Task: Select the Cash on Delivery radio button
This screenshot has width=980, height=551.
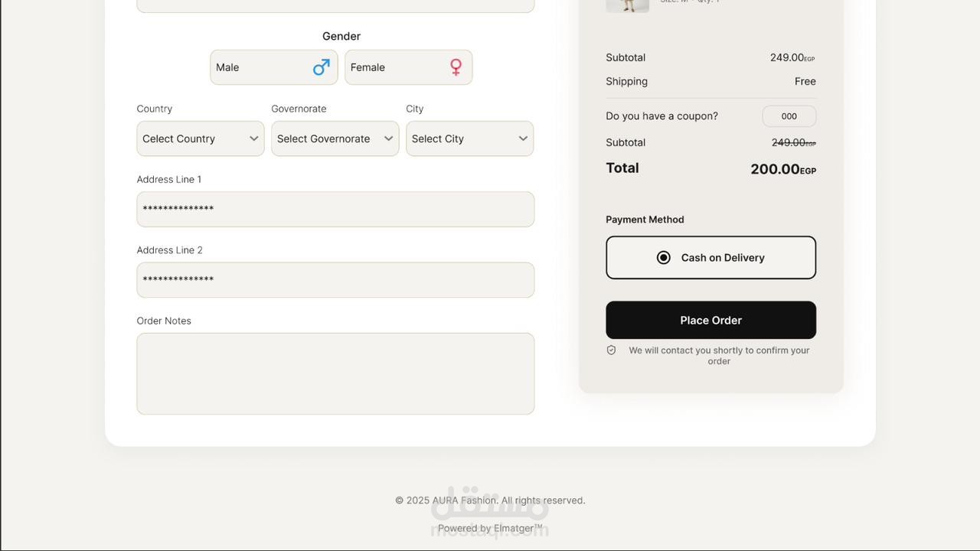Action: coord(664,258)
